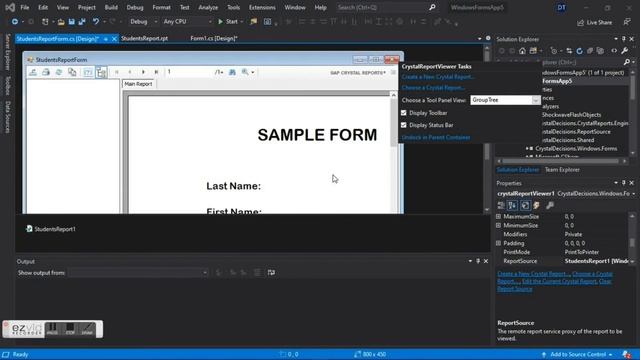The image size is (640, 360).
Task: Click the Export Report icon in the viewer toolbar
Action: (x=33, y=72)
